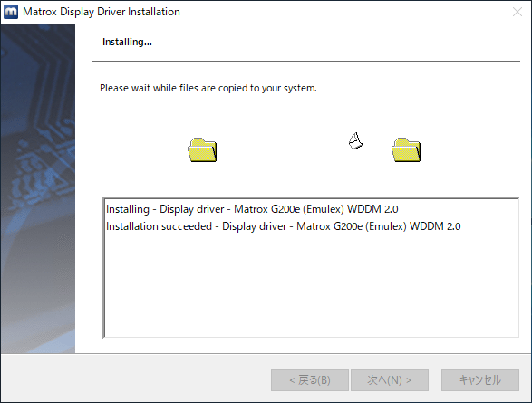Screen dimensions: 532x403
Task: Click 'Please wait while files are copied' text
Action: click(x=208, y=88)
